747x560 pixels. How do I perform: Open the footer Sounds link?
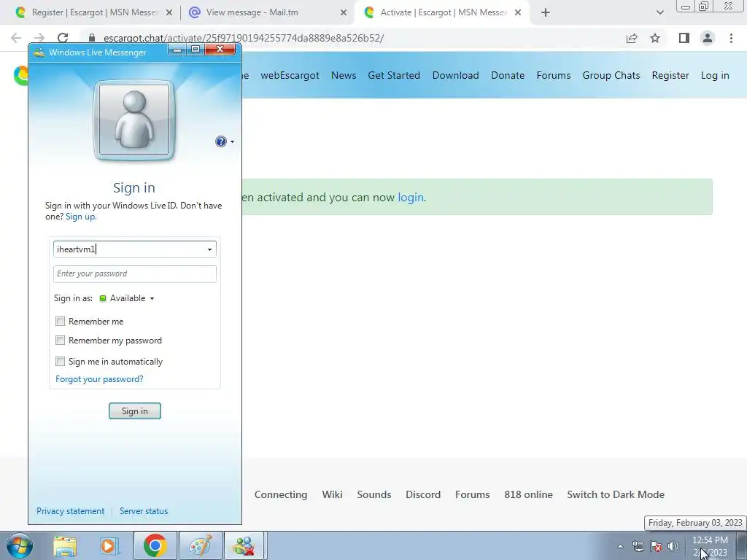(x=374, y=494)
